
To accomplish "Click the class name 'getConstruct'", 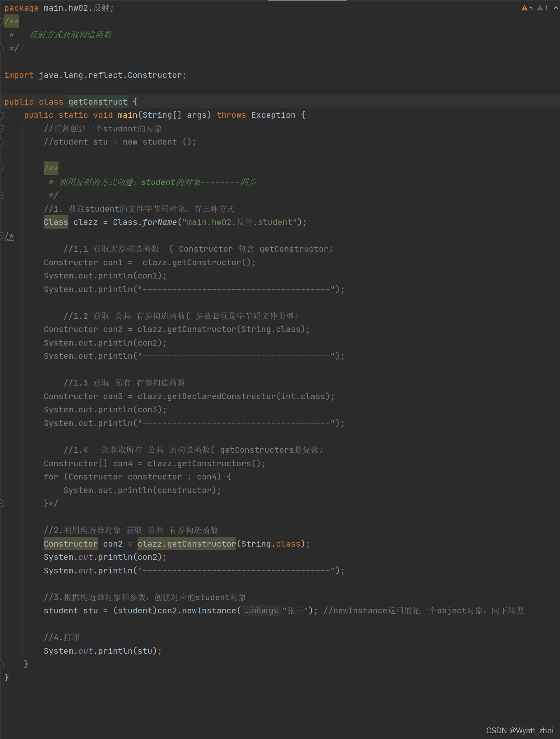I will click(98, 102).
